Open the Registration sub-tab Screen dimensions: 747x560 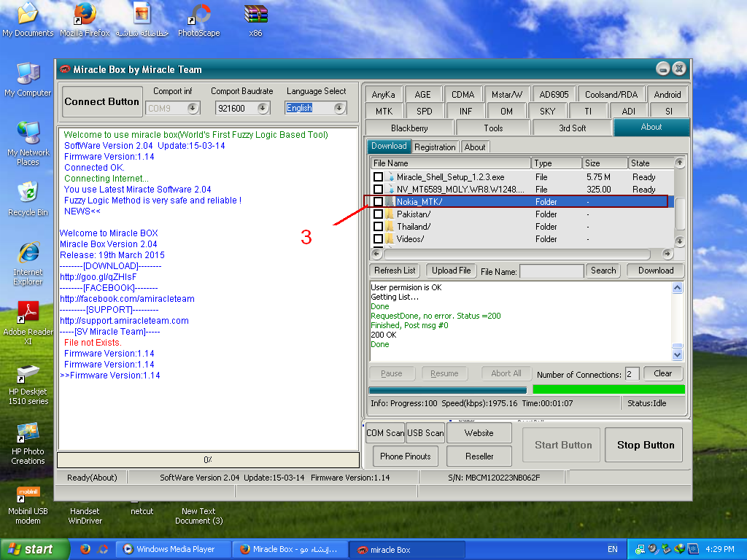435,147
